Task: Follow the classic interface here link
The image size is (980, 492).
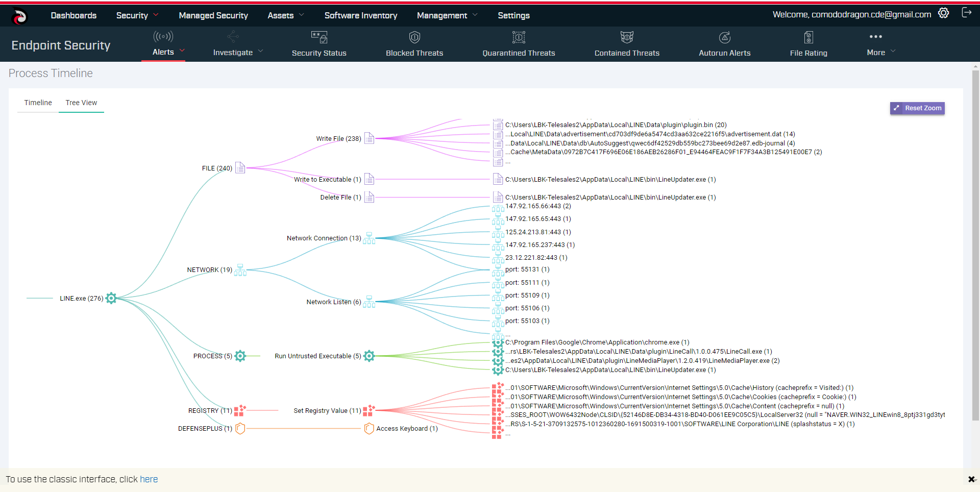Action: (x=149, y=479)
